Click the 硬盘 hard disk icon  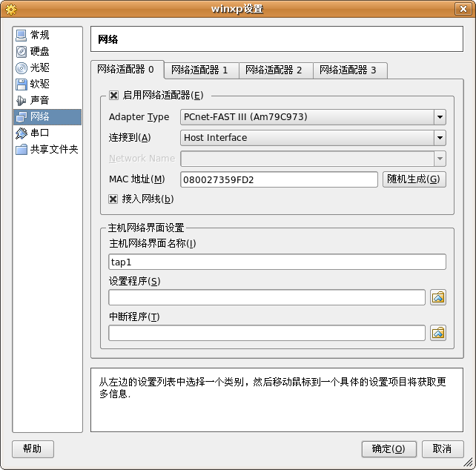21,52
